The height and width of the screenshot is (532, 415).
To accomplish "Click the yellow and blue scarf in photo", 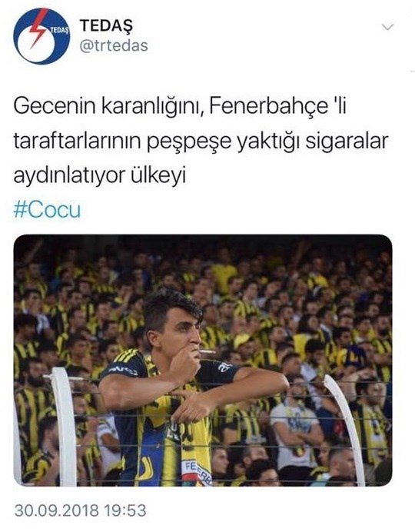I will tap(176, 437).
